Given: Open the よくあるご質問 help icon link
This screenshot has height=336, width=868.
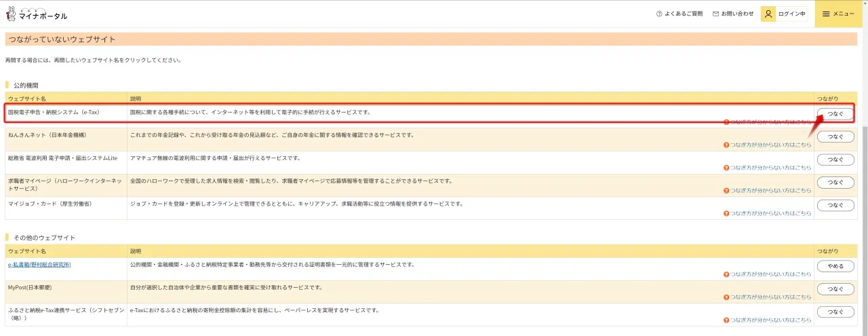Looking at the screenshot, I should tap(659, 14).
